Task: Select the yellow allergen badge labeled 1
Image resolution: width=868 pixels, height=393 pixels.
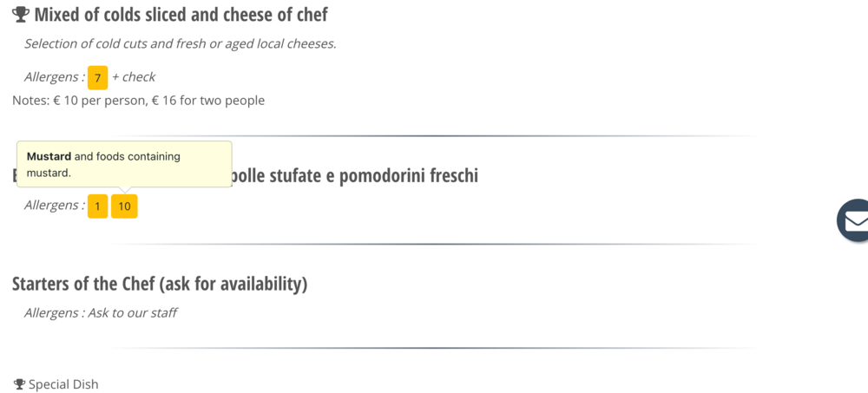Action: pos(97,206)
